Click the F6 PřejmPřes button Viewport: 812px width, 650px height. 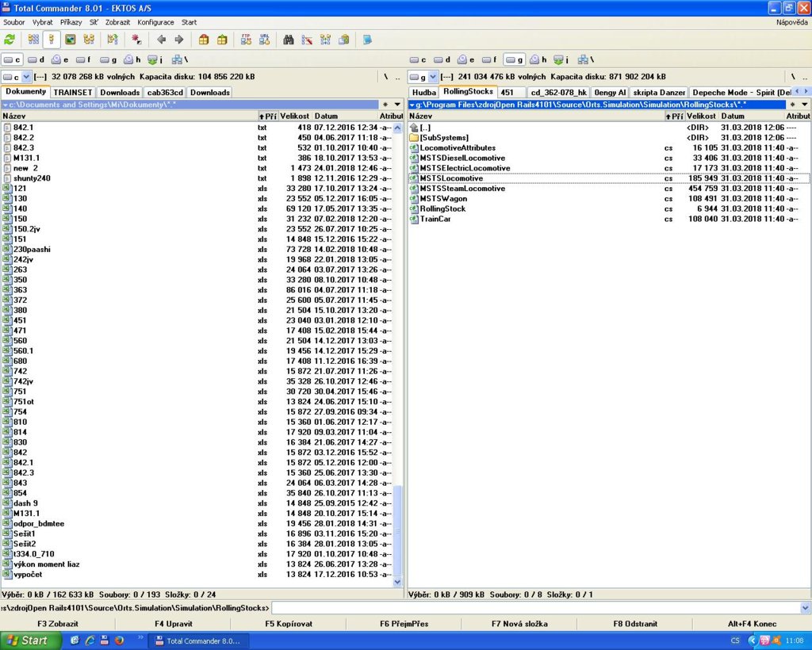click(x=404, y=624)
